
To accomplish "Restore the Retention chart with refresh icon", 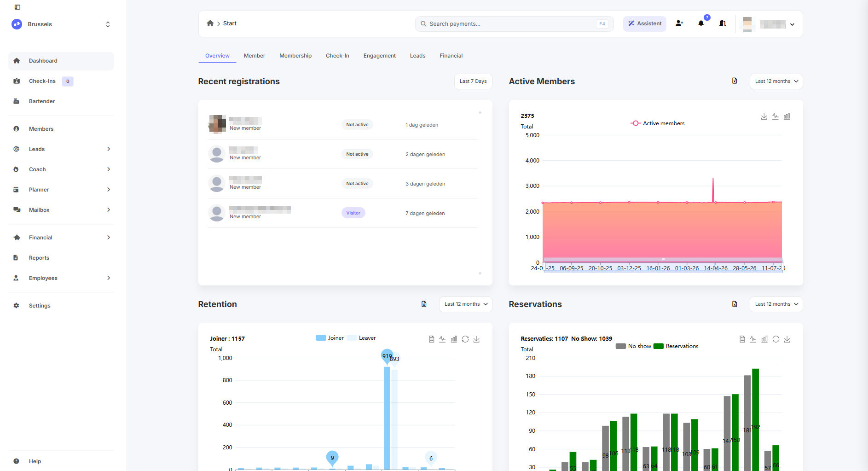I will click(x=465, y=339).
